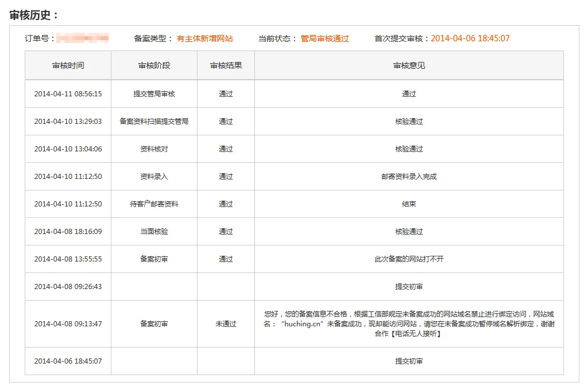Click the 通过 result in 提交管局审核 row
This screenshot has width=588, height=390.
point(226,94)
